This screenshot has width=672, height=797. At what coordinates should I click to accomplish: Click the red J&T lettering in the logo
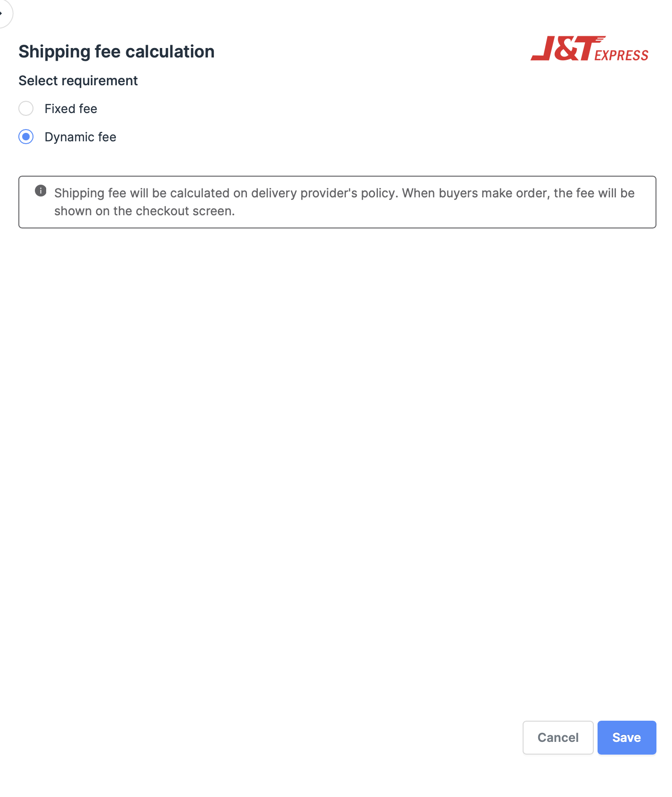pyautogui.click(x=565, y=49)
